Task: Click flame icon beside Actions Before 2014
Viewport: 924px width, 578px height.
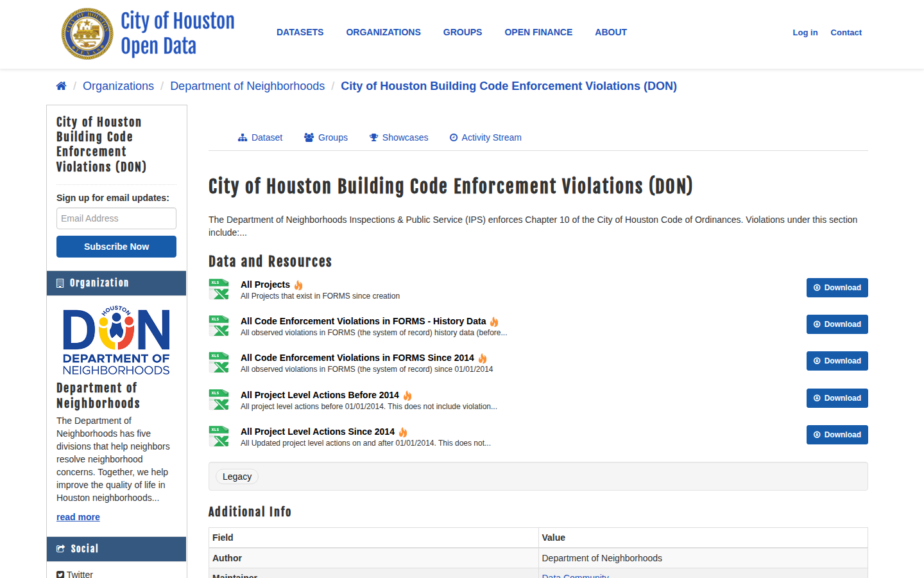Action: click(407, 396)
